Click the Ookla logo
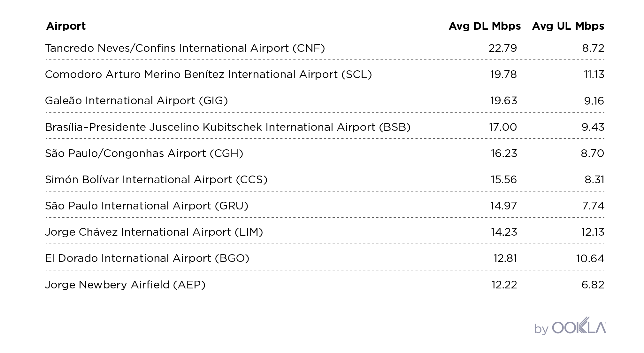 pyautogui.click(x=570, y=326)
